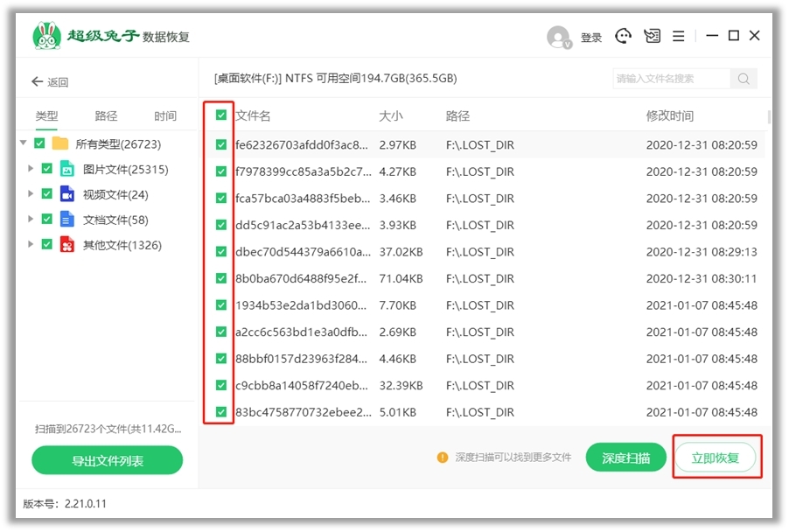Screen dimensions: 789x532
Task: Click the 版本号: 2.21.0.11 status text
Action: (65, 504)
